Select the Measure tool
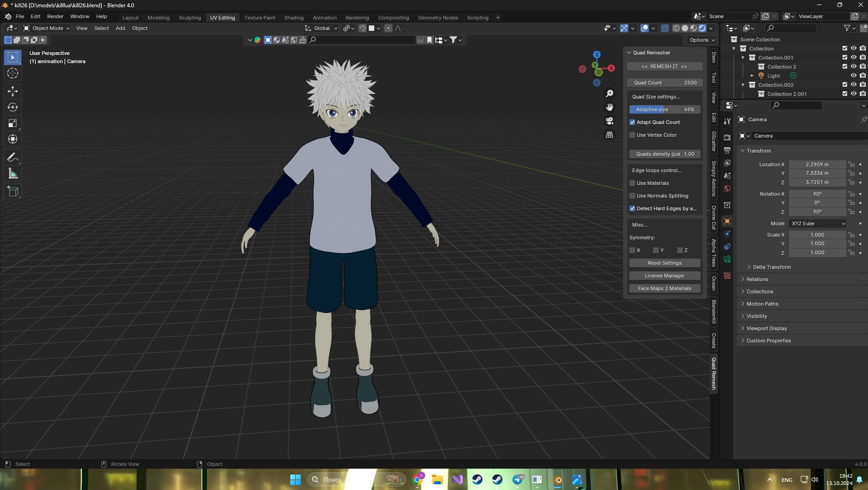 pyautogui.click(x=13, y=173)
